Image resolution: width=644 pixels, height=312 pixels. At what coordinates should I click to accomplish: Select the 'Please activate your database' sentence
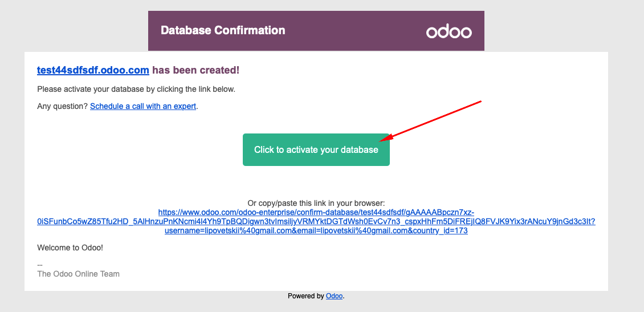136,89
